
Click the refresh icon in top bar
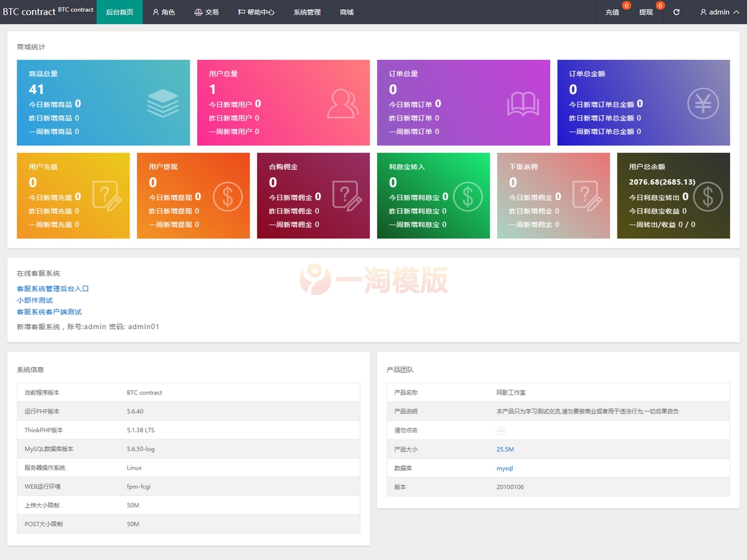pyautogui.click(x=676, y=12)
